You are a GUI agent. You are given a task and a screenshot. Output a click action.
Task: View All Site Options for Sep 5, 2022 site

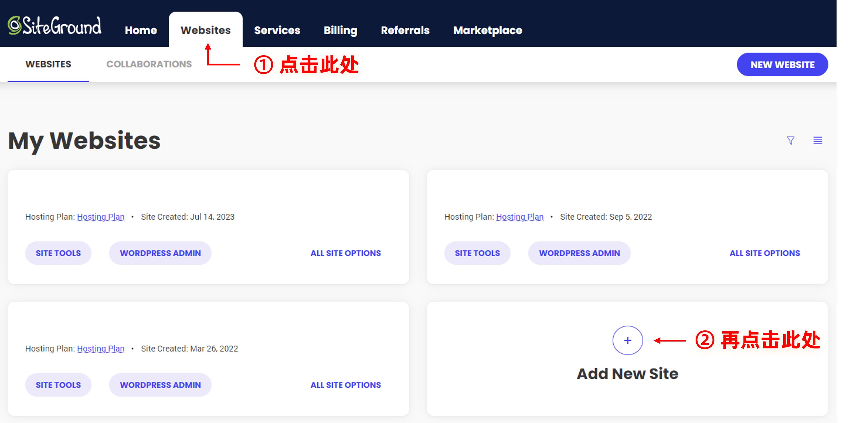[764, 253]
